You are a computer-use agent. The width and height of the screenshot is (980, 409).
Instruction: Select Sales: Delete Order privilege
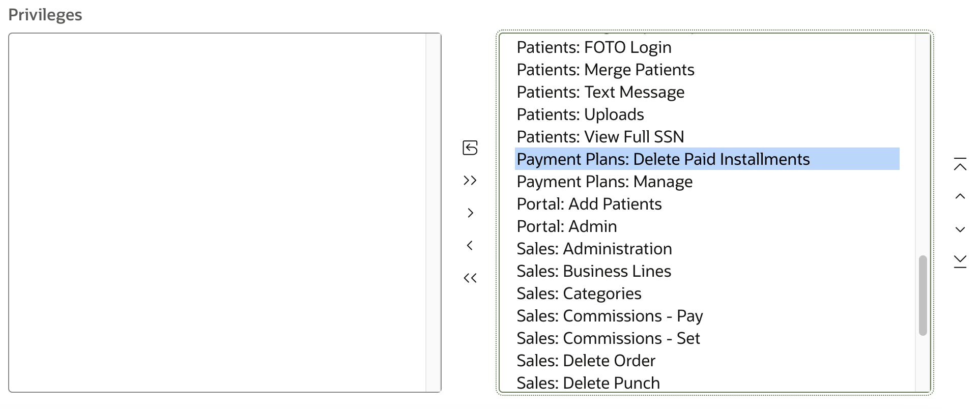(586, 361)
